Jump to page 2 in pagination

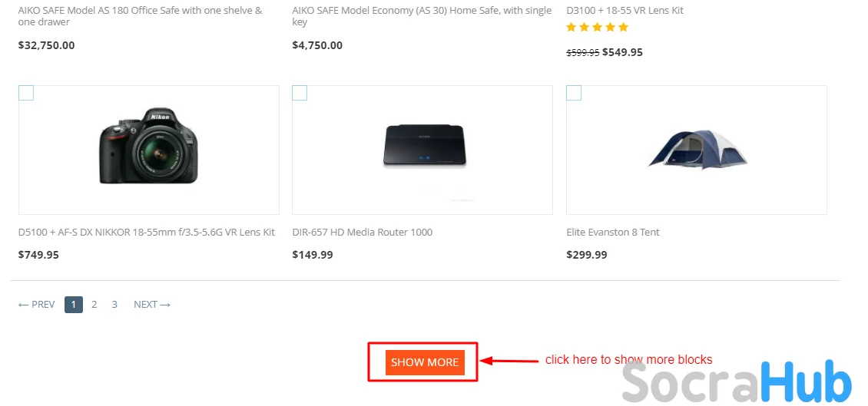click(x=94, y=305)
